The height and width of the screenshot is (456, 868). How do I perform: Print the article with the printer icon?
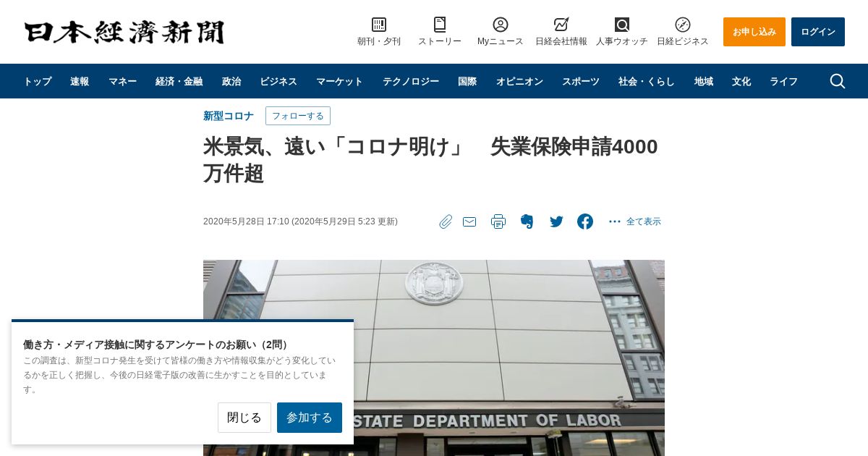point(498,221)
